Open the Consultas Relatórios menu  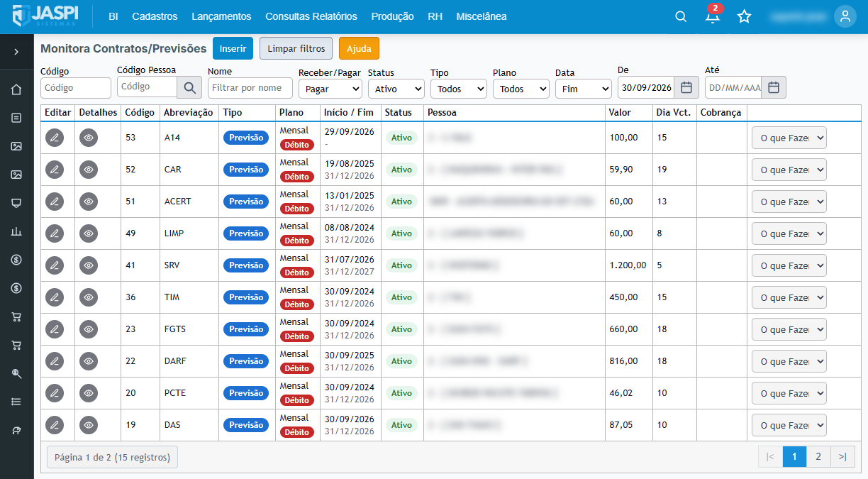click(311, 16)
